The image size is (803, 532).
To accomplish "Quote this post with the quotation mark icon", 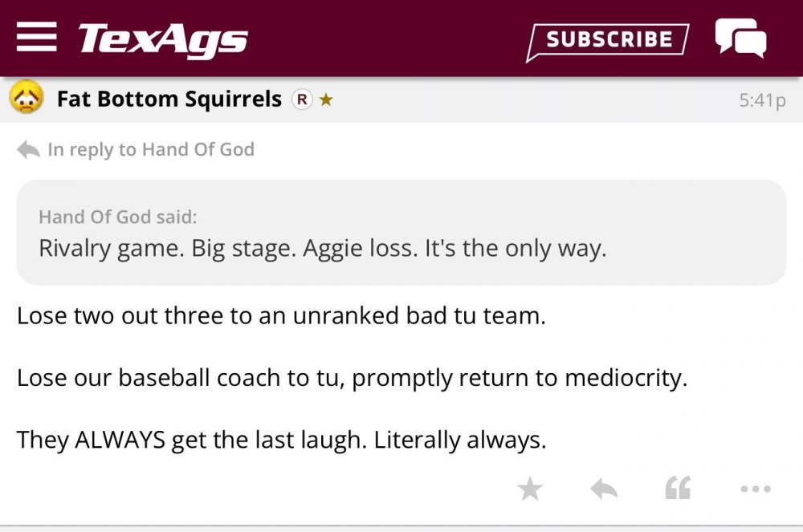I will (678, 488).
